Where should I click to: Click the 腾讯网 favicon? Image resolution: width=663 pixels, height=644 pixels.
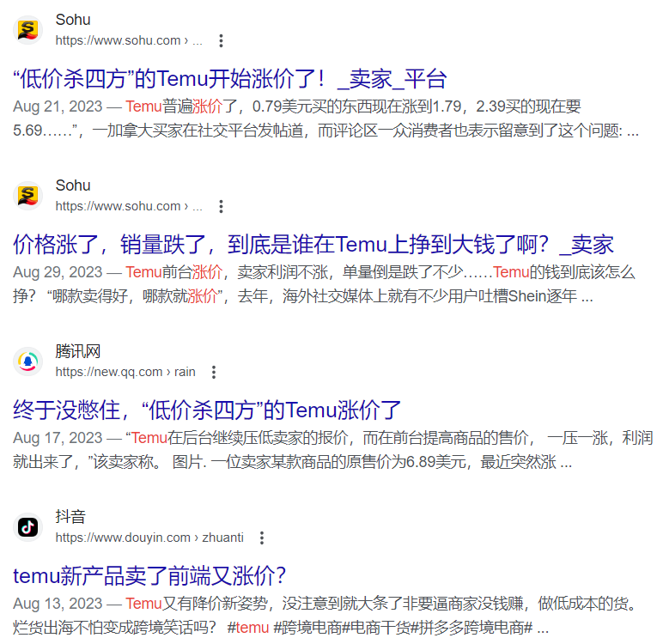(27, 361)
